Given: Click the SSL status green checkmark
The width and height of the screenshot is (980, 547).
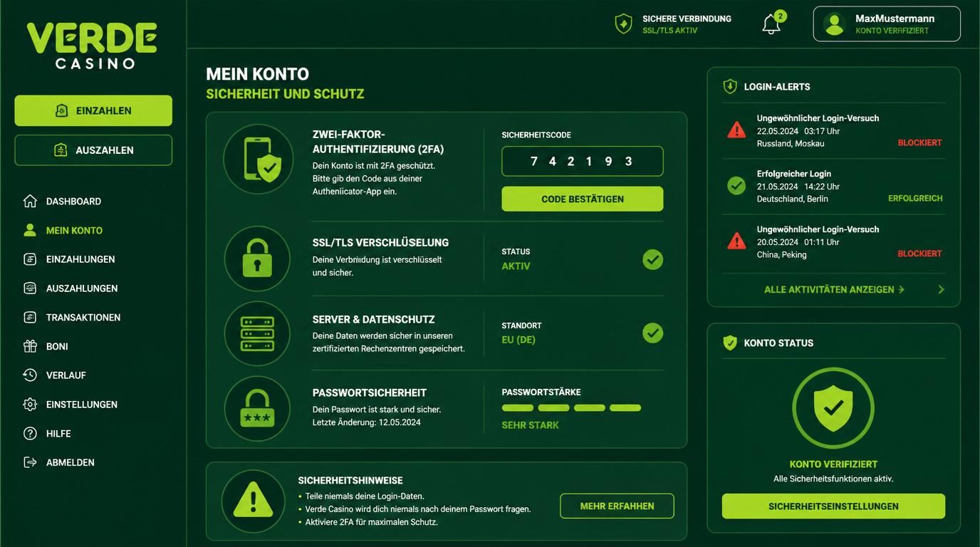Looking at the screenshot, I should coord(652,259).
